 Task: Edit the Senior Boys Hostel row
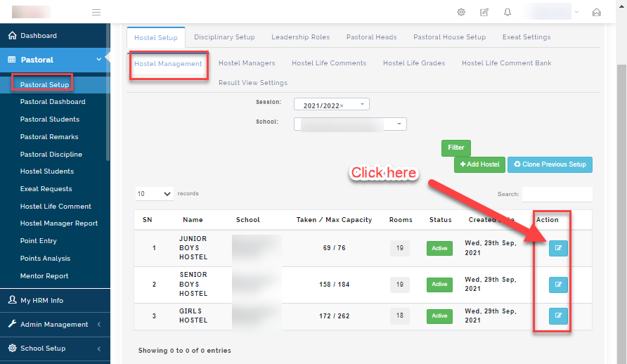click(558, 285)
